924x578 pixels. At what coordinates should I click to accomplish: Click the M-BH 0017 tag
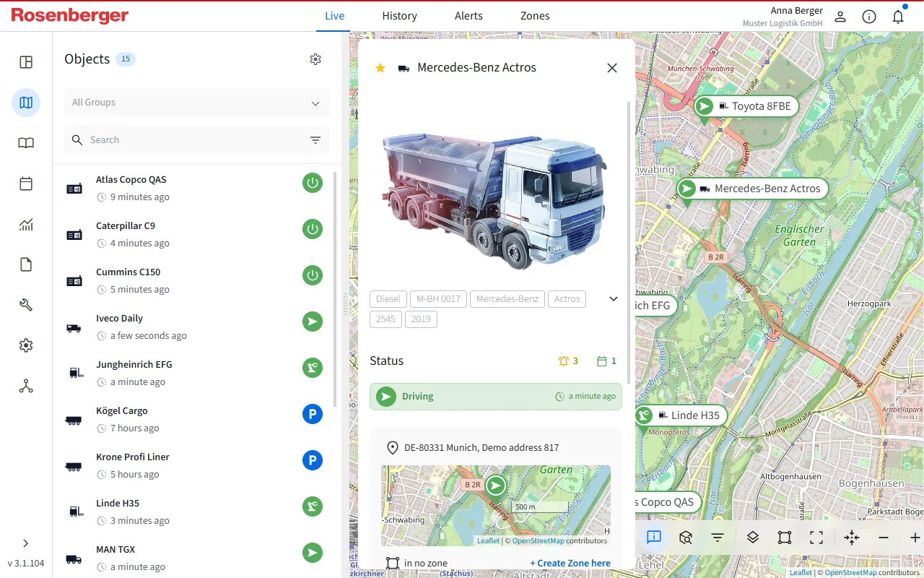(x=439, y=299)
